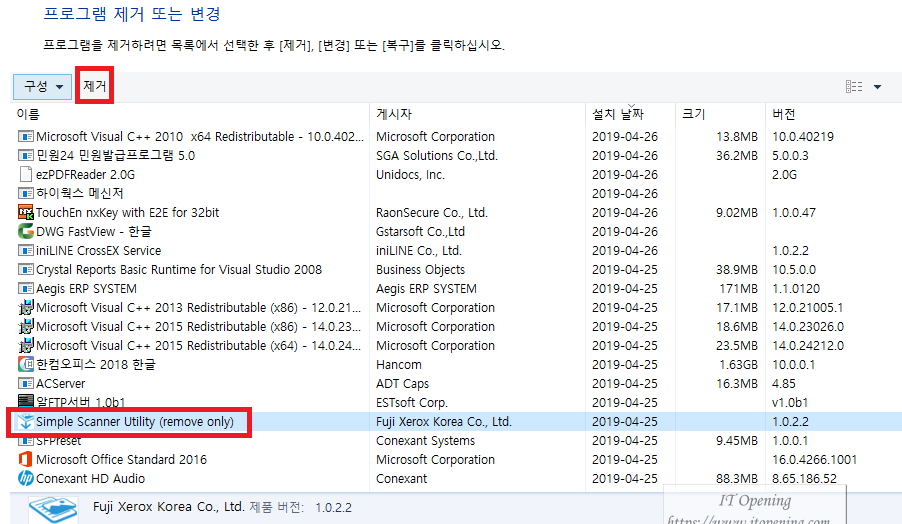Click the Microsoft Office Standard 2016 icon
The width and height of the screenshot is (902, 524).
click(26, 460)
